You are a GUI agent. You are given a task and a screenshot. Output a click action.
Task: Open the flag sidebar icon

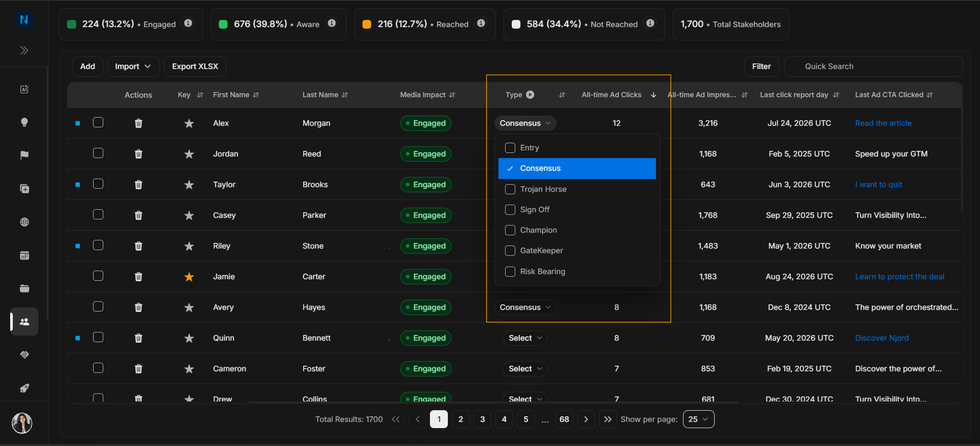24,155
